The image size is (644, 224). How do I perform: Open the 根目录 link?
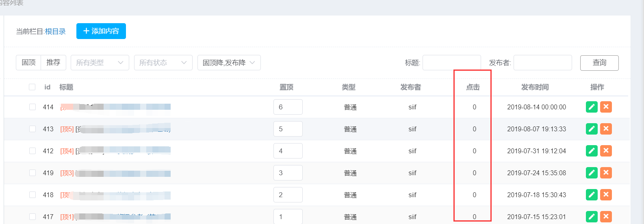click(55, 31)
